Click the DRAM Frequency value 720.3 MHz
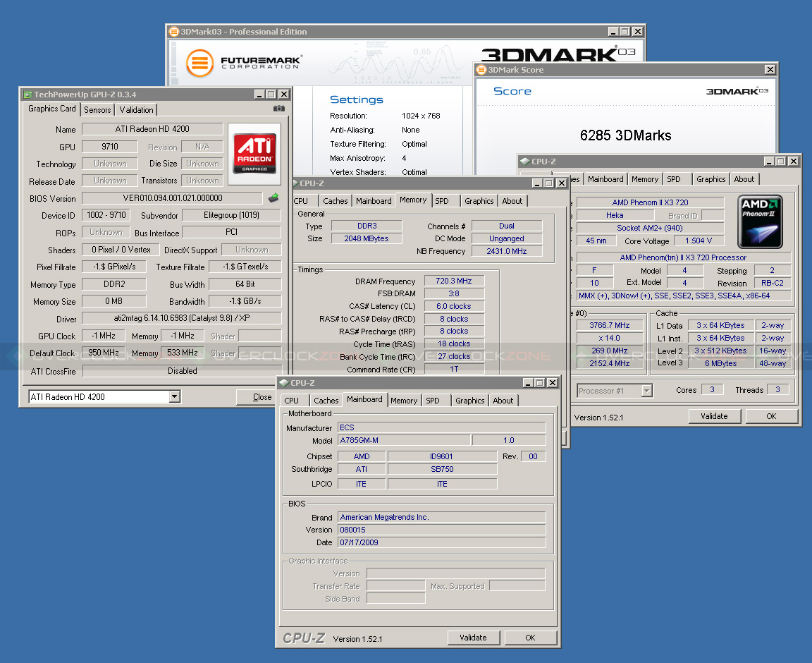This screenshot has height=663, width=812. (x=454, y=281)
